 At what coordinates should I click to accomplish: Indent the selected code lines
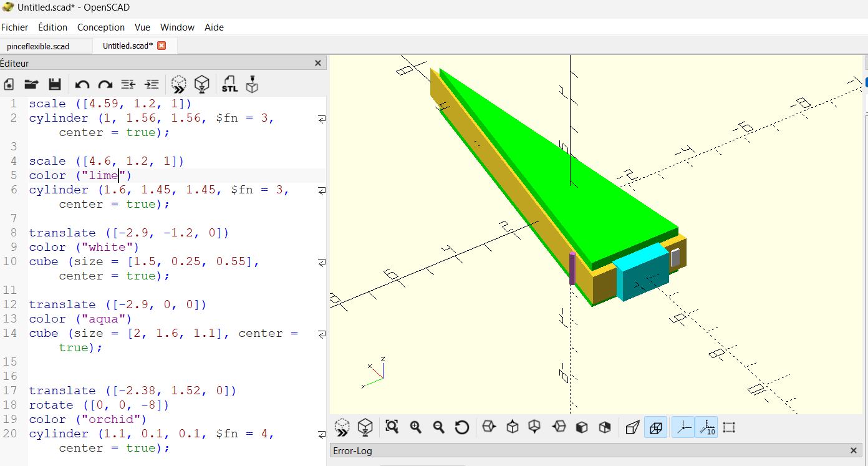pyautogui.click(x=152, y=84)
